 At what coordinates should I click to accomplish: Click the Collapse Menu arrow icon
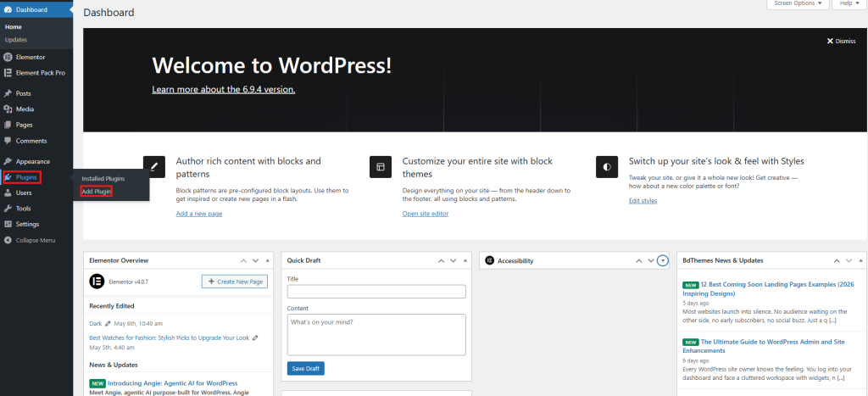point(8,240)
